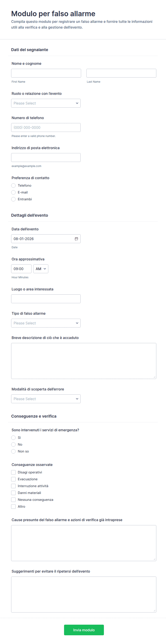This screenshot has width=166, height=644.
Task: Open Modalità di scoperta dell'errore dropdown
Action: 46,399
